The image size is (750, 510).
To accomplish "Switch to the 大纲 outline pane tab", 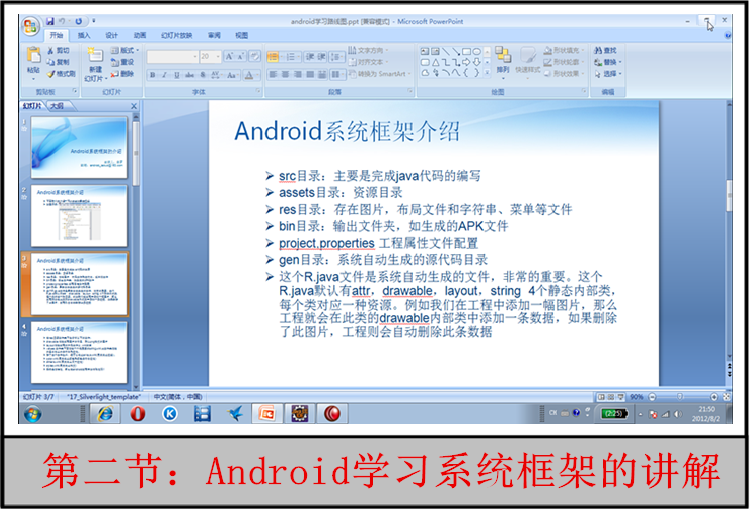I will (58, 106).
